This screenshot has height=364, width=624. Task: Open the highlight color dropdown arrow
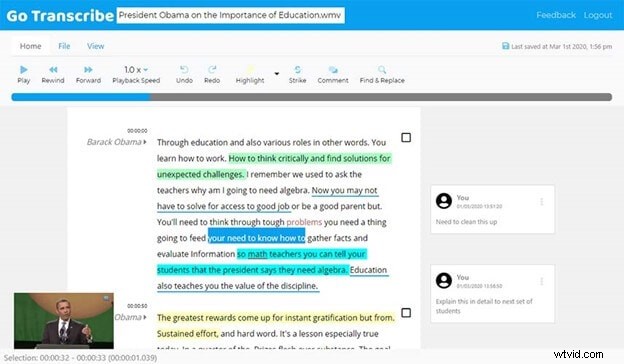tap(277, 74)
